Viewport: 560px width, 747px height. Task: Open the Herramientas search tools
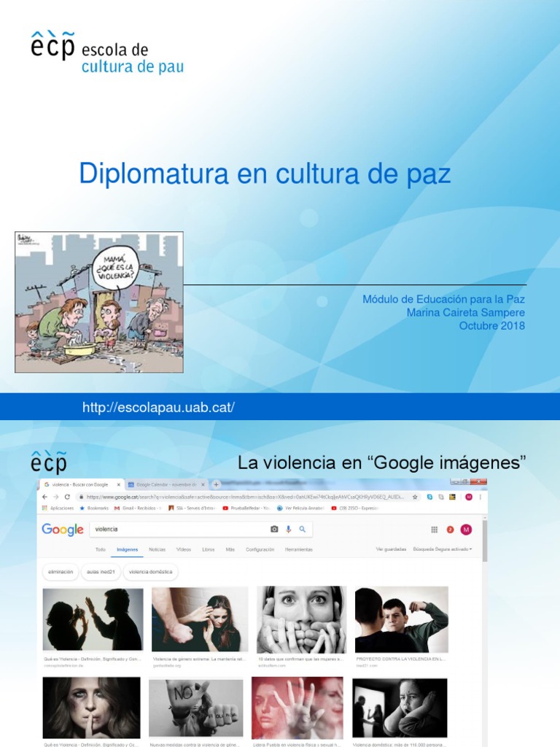pyautogui.click(x=298, y=549)
